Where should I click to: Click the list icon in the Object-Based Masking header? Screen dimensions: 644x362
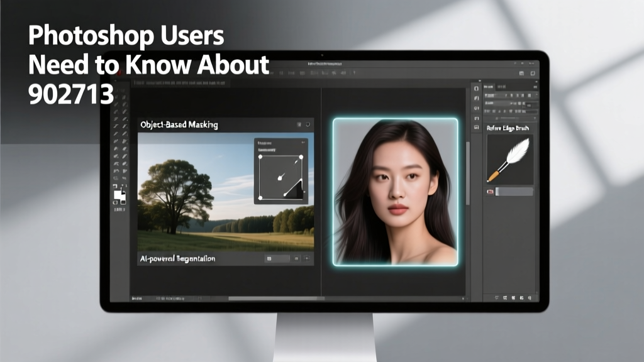coord(299,124)
